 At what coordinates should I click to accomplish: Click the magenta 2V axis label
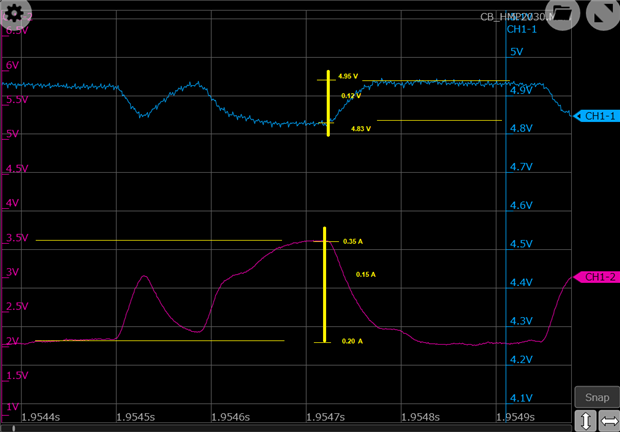(x=12, y=341)
